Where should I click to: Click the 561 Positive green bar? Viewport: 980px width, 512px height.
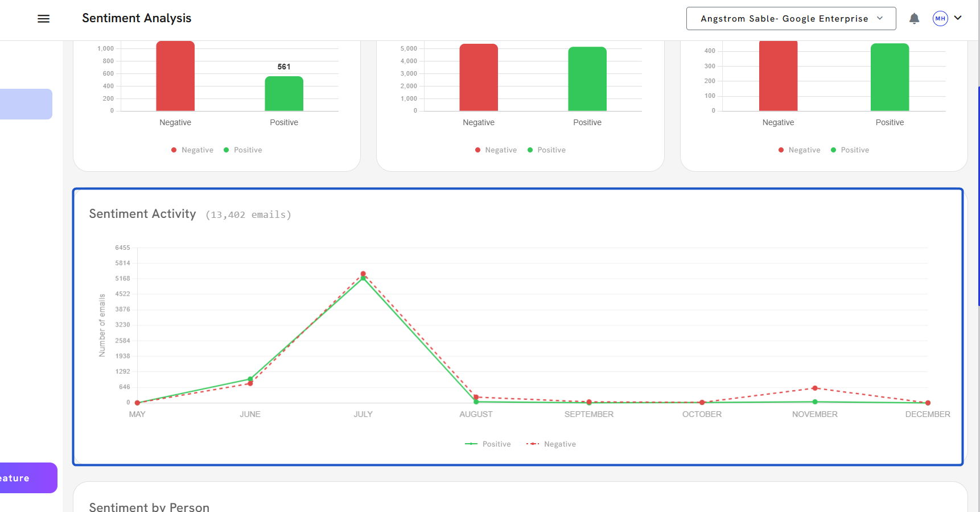(x=284, y=94)
